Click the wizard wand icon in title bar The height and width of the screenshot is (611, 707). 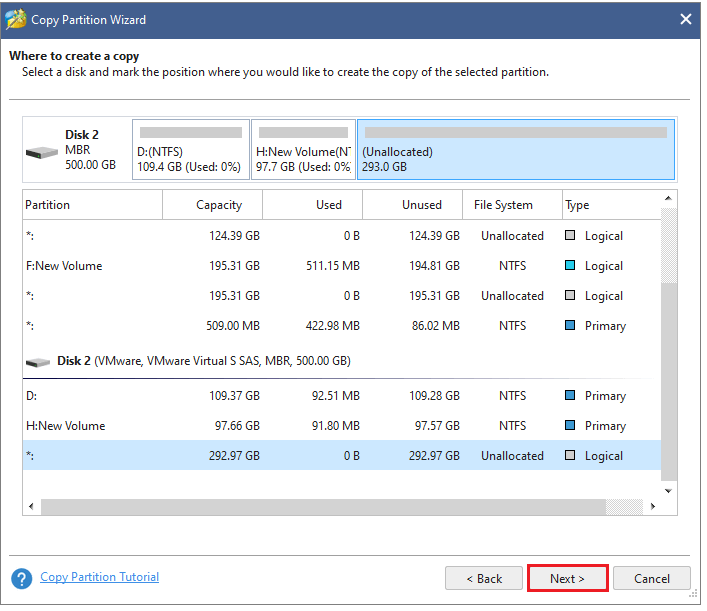point(16,19)
